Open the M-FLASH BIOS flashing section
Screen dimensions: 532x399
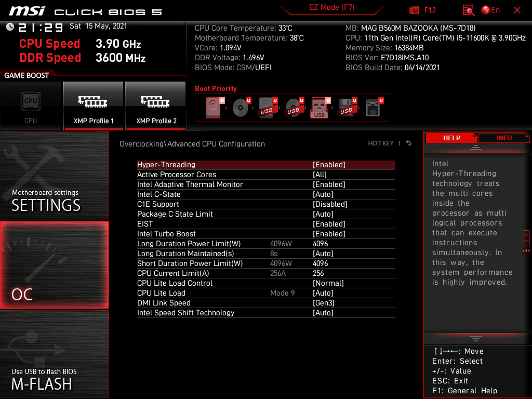coord(54,354)
